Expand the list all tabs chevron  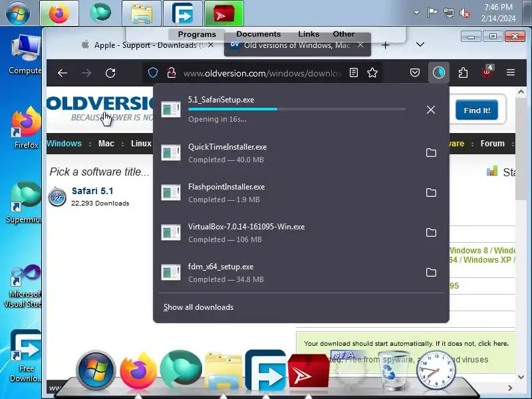click(x=420, y=45)
